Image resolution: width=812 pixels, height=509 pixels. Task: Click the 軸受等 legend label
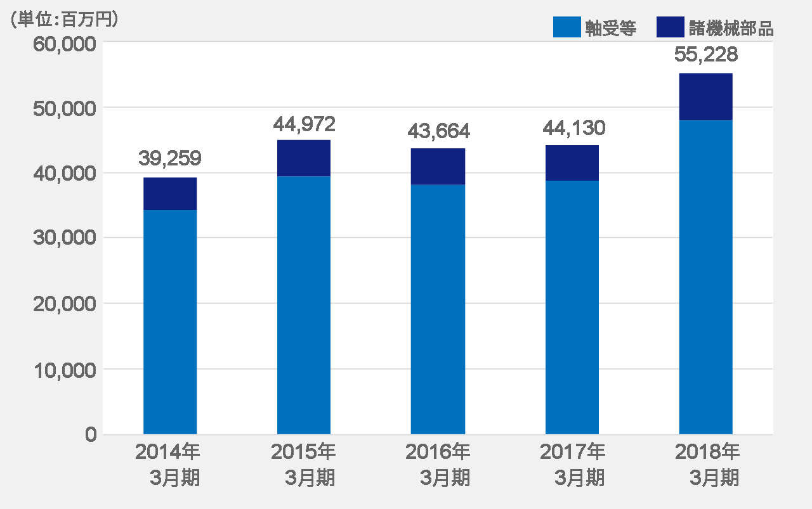[611, 29]
